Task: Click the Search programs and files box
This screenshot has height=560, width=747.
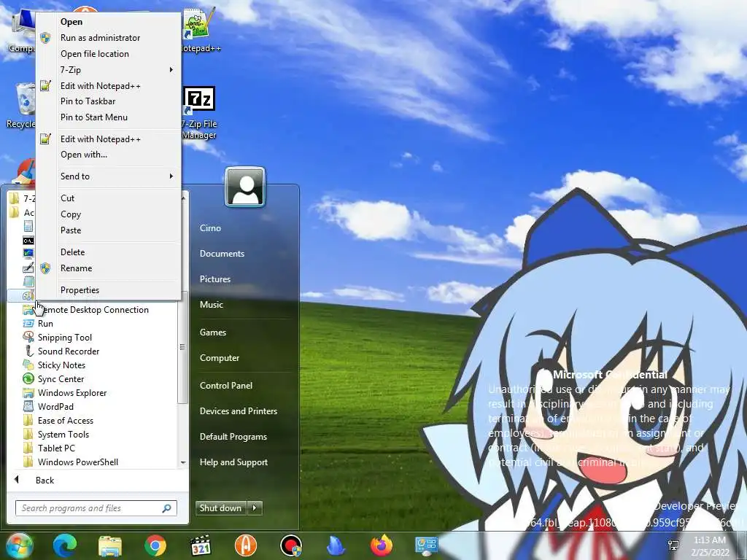Action: [x=96, y=508]
